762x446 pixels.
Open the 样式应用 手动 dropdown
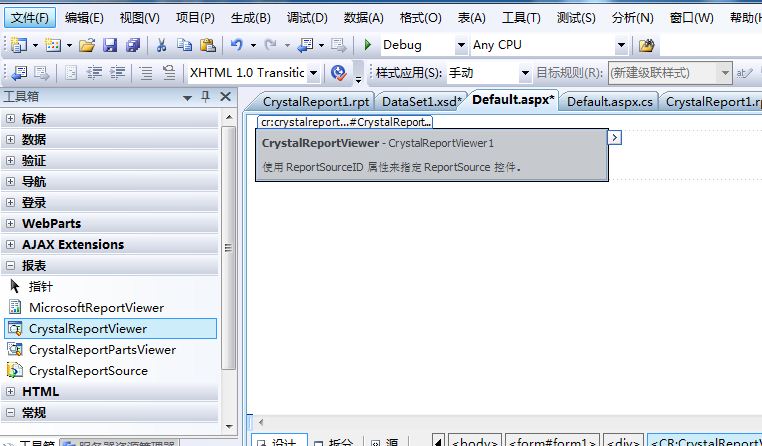[525, 73]
